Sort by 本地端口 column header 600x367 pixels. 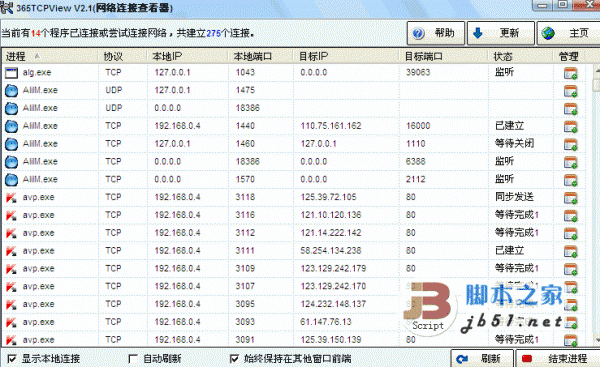click(x=261, y=57)
